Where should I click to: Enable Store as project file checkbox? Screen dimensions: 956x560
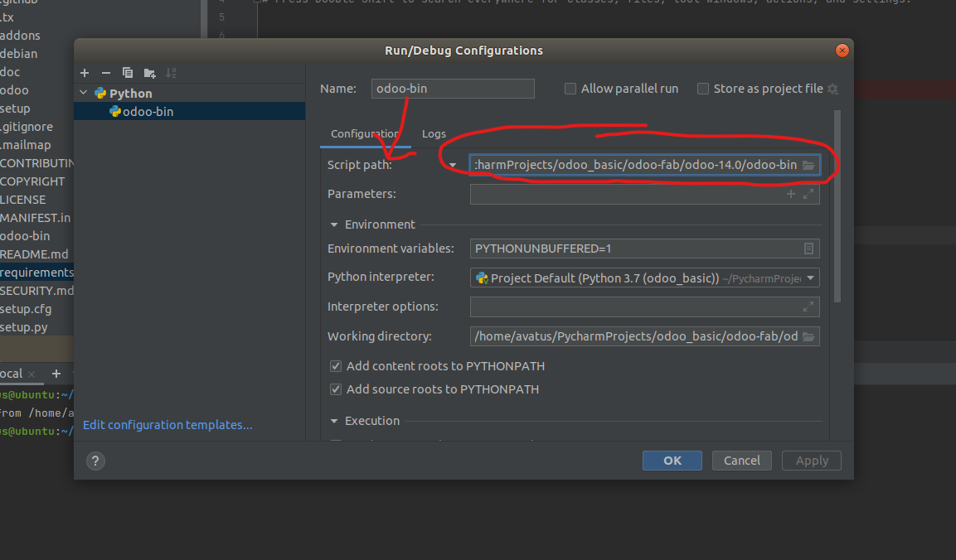[703, 89]
